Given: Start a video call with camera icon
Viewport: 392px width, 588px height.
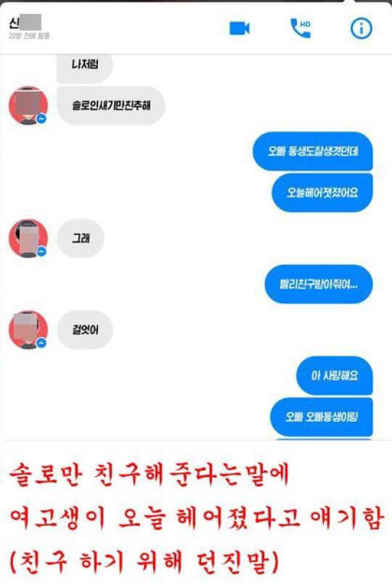Looking at the screenshot, I should coord(239,29).
